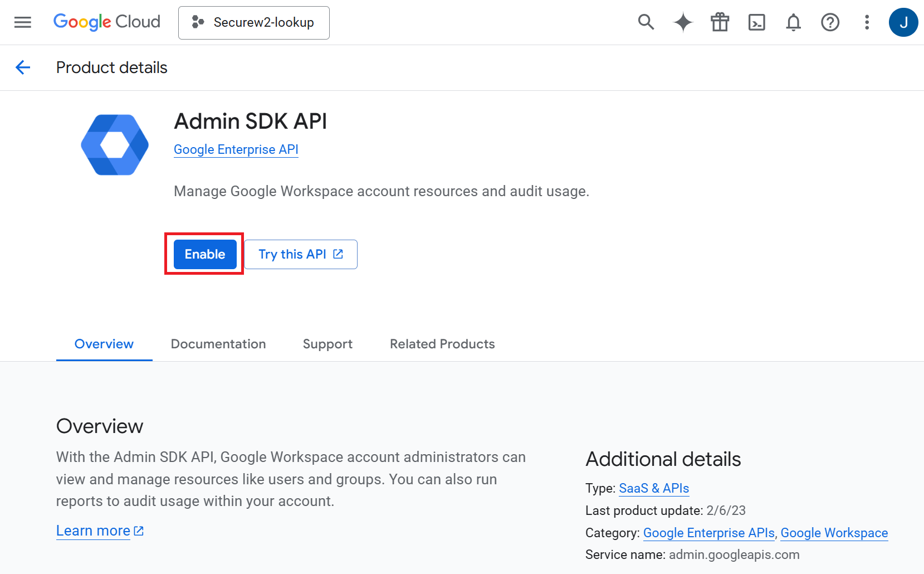Image resolution: width=924 pixels, height=574 pixels.
Task: Open the three-dot more options menu
Action: [867, 22]
